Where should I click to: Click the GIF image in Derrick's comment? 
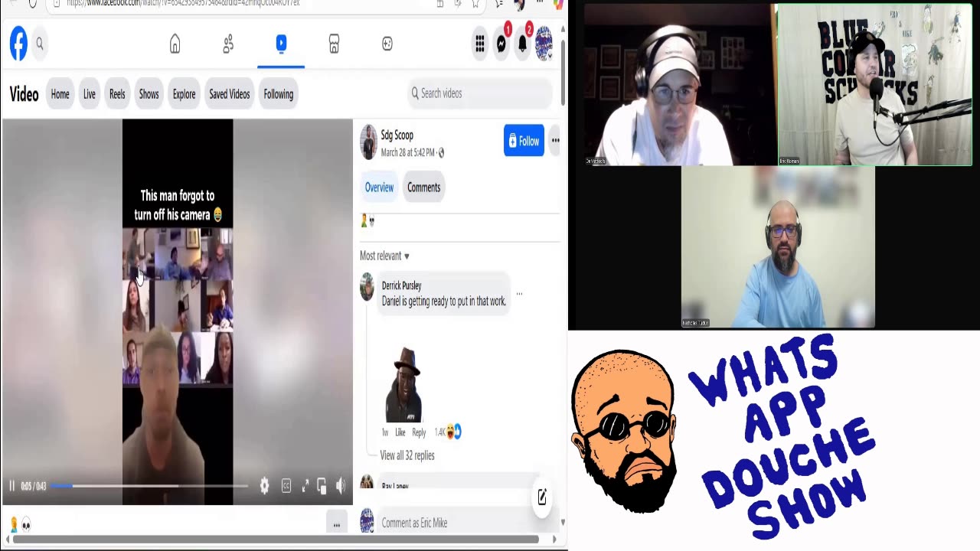pyautogui.click(x=403, y=384)
